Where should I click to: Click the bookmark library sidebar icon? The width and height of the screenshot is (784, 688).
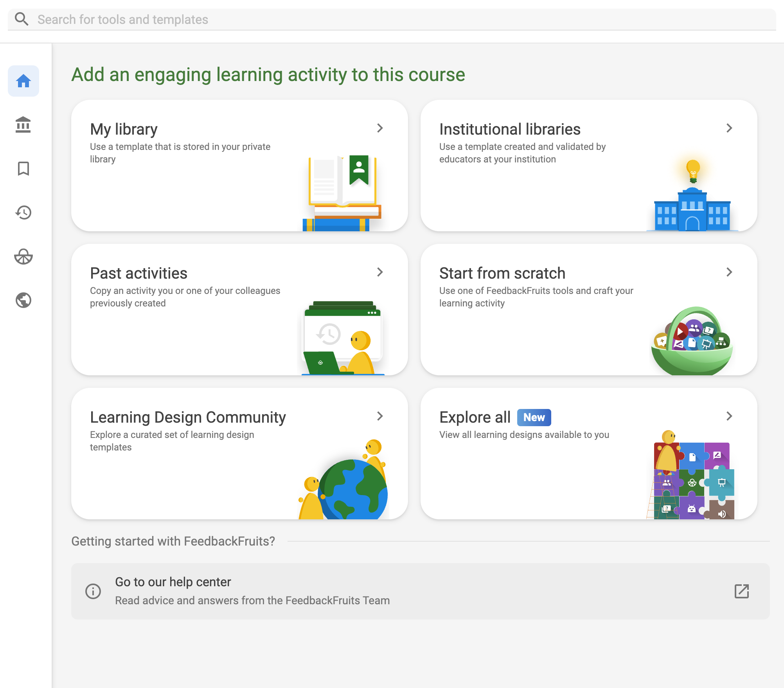point(23,169)
